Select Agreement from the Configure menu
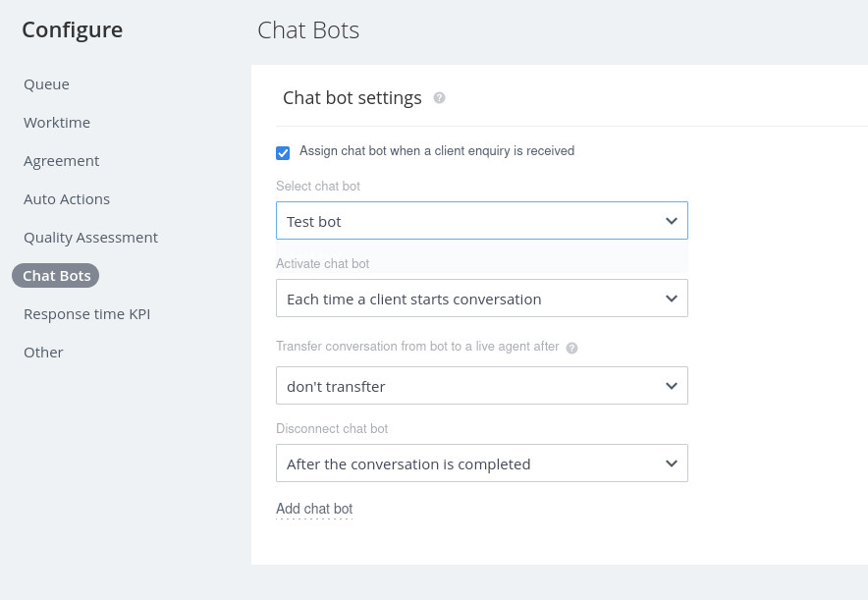 61,161
